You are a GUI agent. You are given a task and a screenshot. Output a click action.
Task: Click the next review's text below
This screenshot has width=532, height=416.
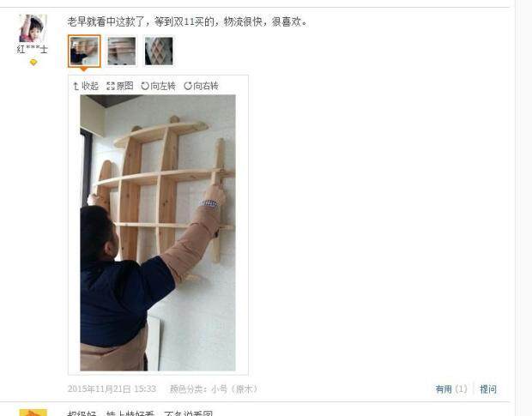(140, 413)
